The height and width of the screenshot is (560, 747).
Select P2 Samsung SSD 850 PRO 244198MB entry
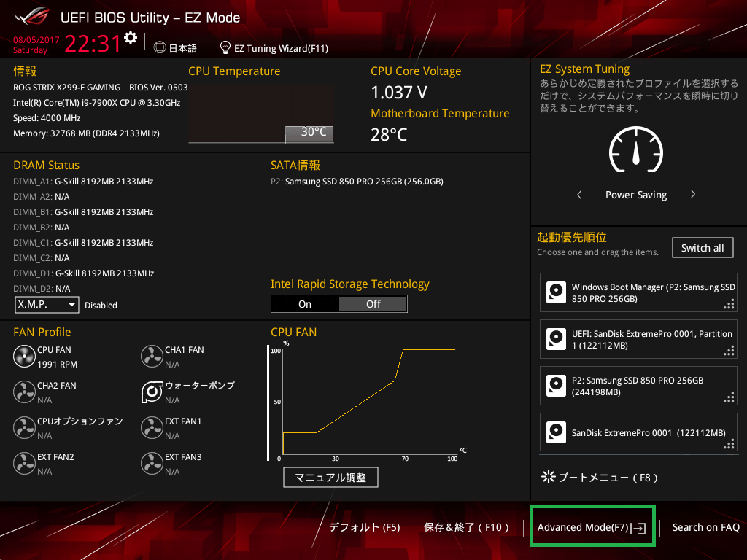point(638,386)
